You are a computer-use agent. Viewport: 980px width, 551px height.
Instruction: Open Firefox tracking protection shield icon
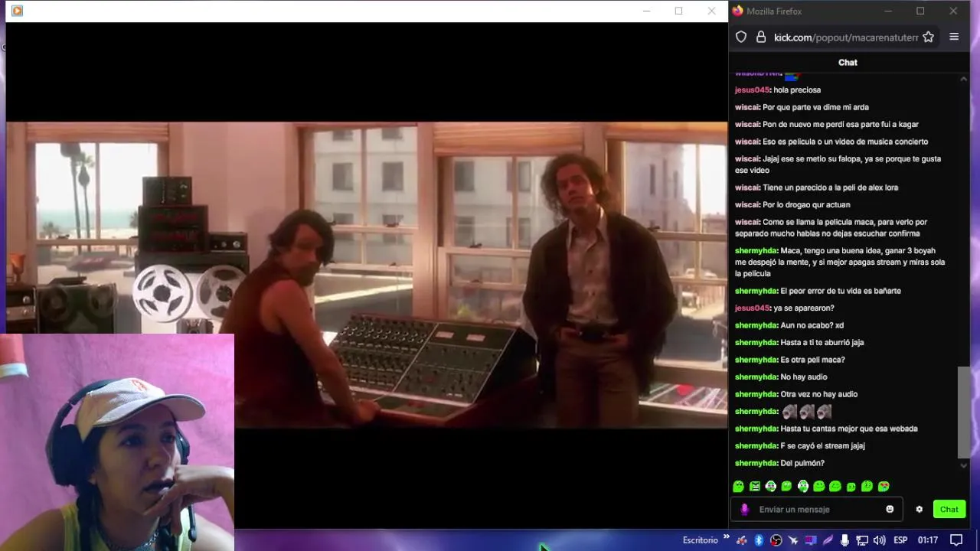click(x=741, y=37)
